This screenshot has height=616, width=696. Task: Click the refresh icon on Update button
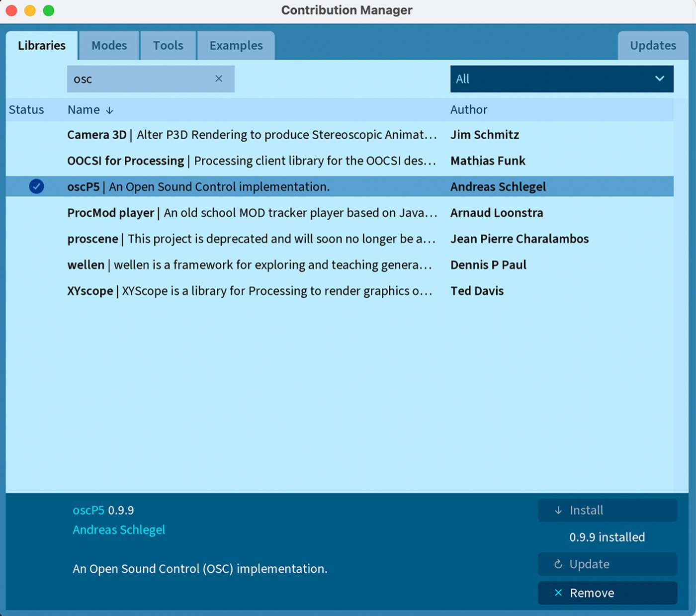558,564
